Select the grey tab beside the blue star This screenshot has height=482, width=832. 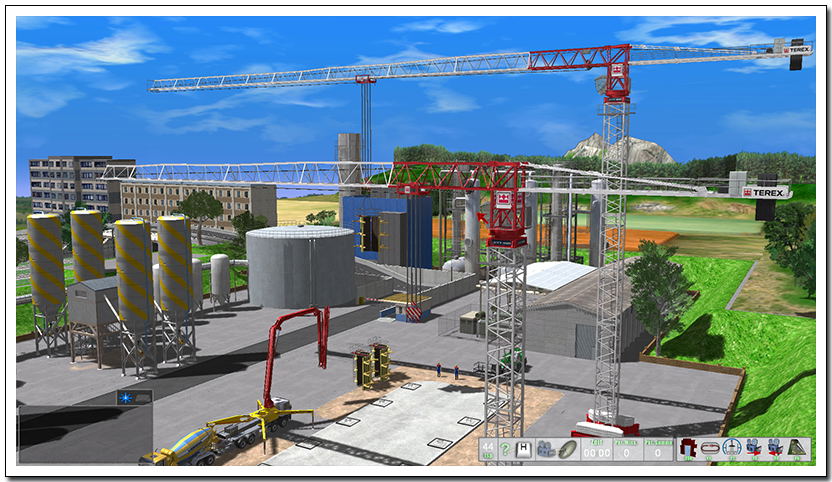coord(143,397)
